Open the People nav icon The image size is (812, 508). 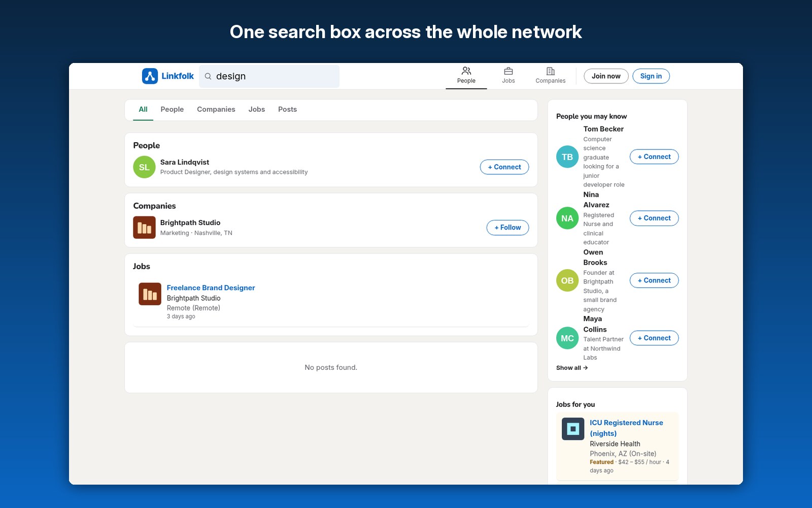pos(466,71)
